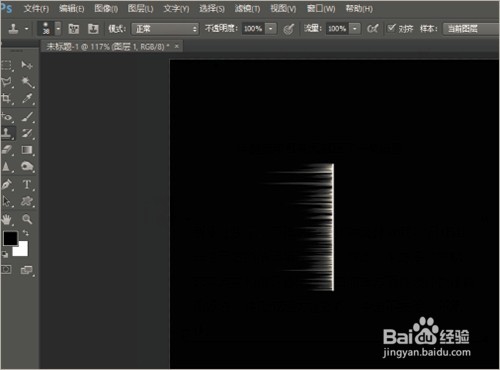Click the 流量 100% value field
This screenshot has height=370, width=500.
(x=338, y=29)
